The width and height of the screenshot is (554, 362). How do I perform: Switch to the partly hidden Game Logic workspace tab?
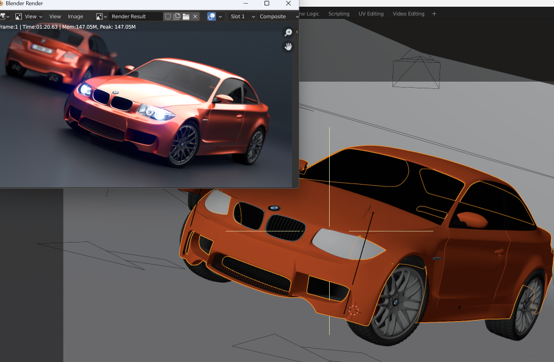tap(309, 14)
